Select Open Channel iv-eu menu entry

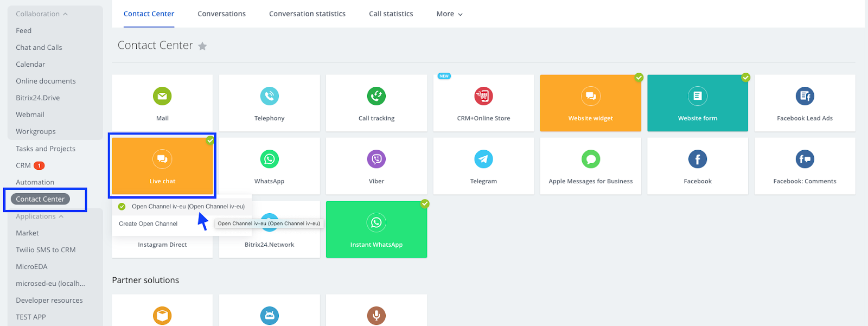click(x=182, y=206)
